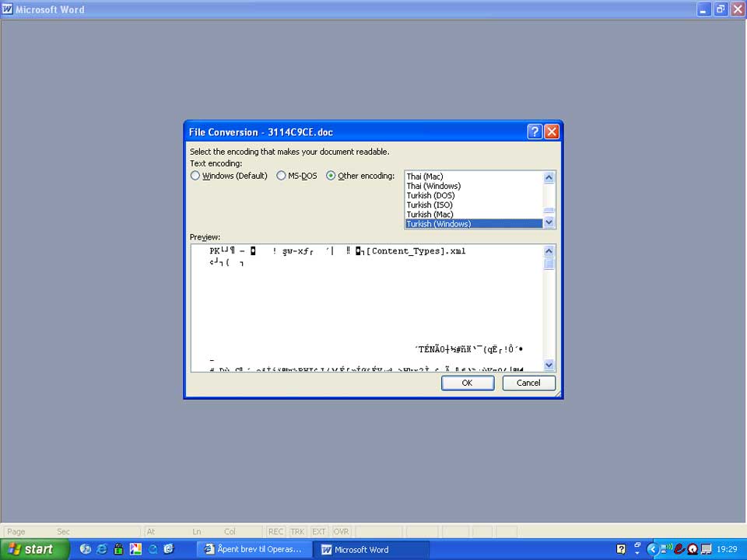The image size is (747, 560).
Task: Choose Turkish (Mac) in the encoding list
Action: (x=474, y=215)
